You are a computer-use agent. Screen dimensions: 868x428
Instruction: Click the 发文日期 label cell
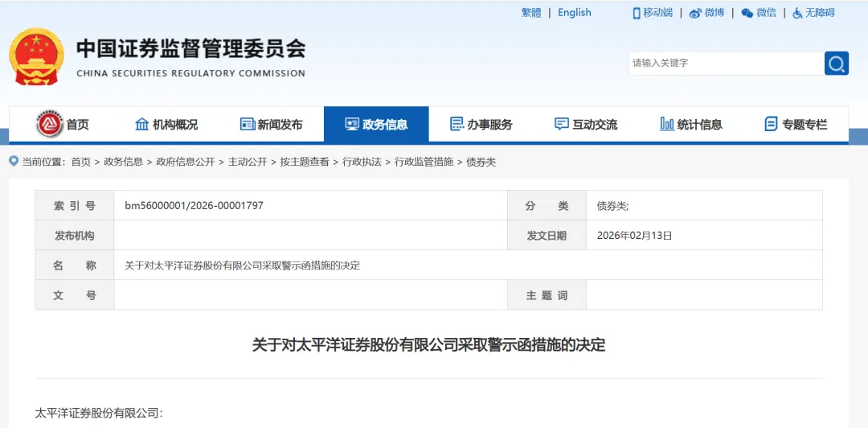click(x=547, y=236)
